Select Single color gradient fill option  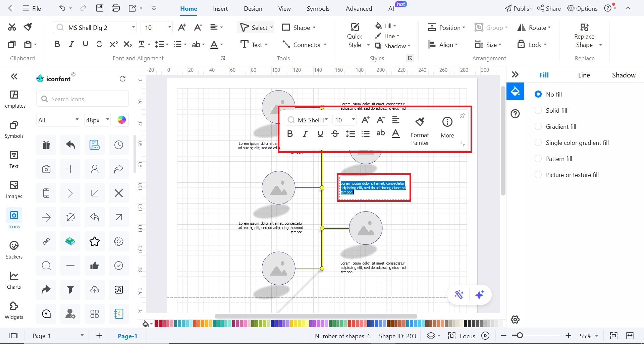click(x=572, y=142)
